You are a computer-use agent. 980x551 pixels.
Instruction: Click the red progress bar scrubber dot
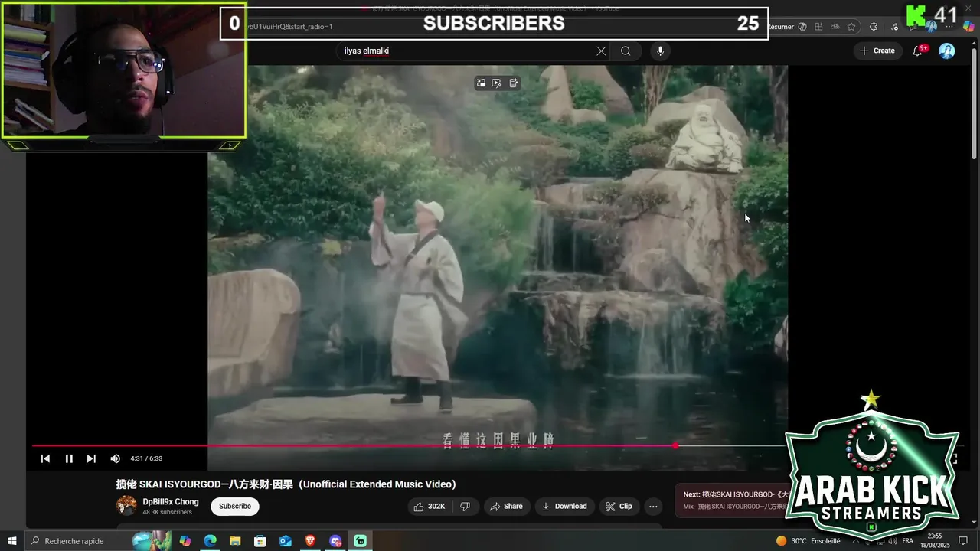point(675,445)
